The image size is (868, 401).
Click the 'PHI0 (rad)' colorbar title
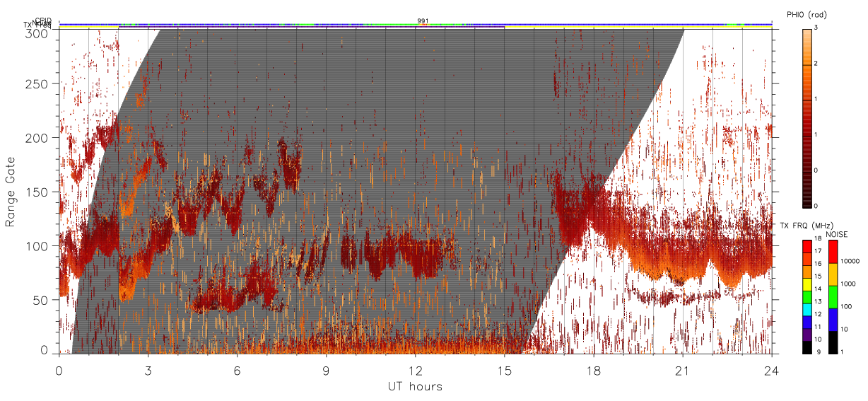click(807, 14)
